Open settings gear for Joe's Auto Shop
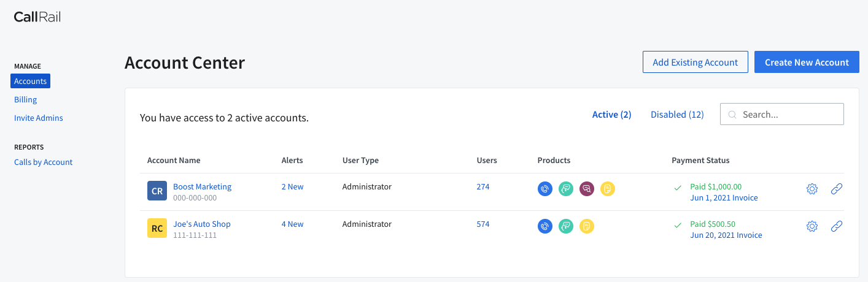This screenshot has width=868, height=282. [812, 226]
